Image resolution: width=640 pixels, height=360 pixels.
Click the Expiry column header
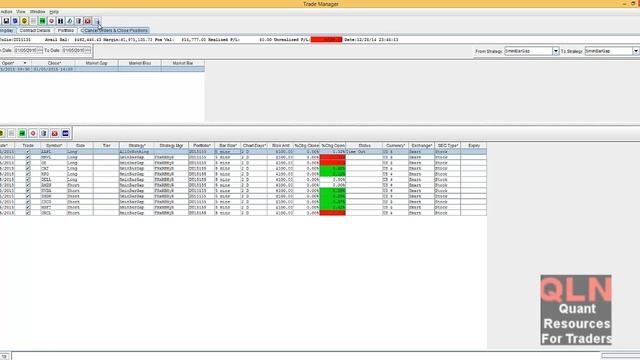coord(473,146)
